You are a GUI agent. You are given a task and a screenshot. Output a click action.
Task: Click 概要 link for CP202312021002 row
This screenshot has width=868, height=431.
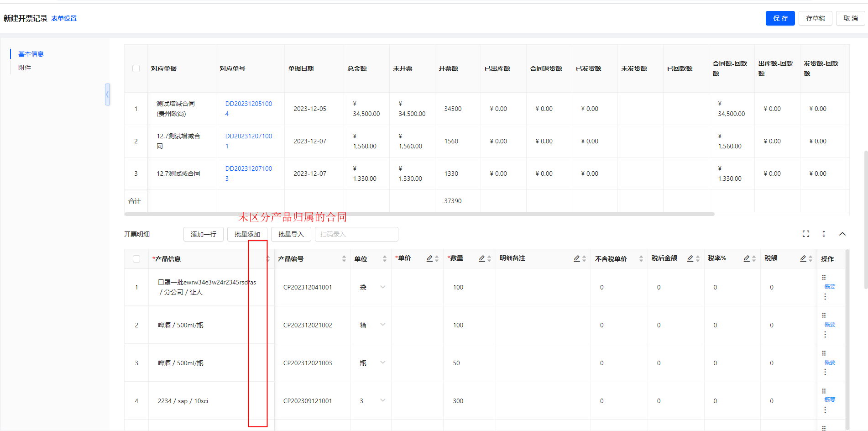tap(830, 325)
